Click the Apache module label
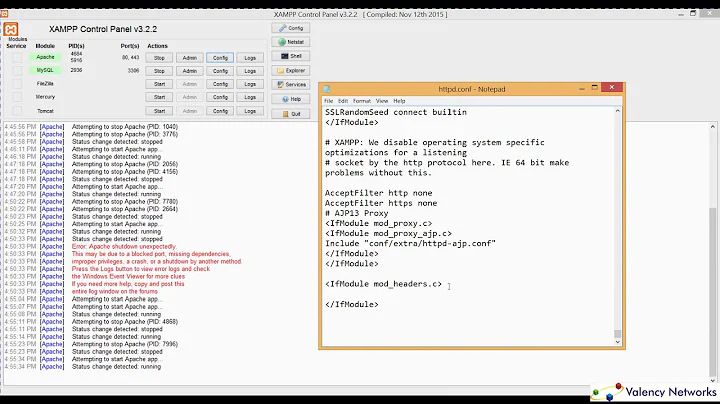 coord(45,57)
